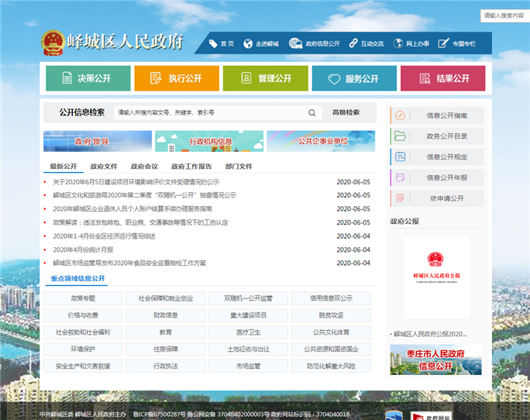Viewport: 530px width, 420px height.
Task: Click the 财政信息 category button
Action: click(x=166, y=315)
